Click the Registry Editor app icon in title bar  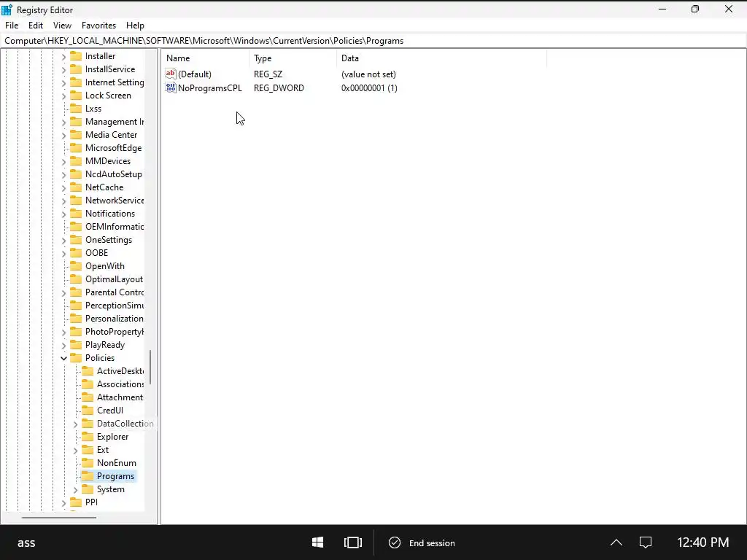[x=7, y=9]
